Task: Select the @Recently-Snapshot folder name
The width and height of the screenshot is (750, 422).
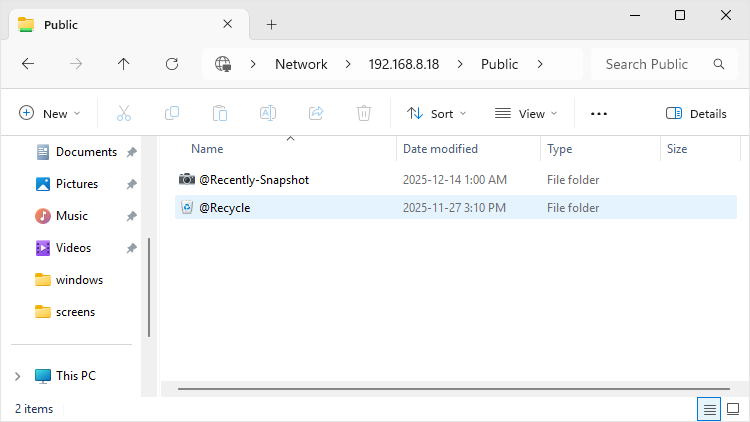Action: (x=254, y=180)
